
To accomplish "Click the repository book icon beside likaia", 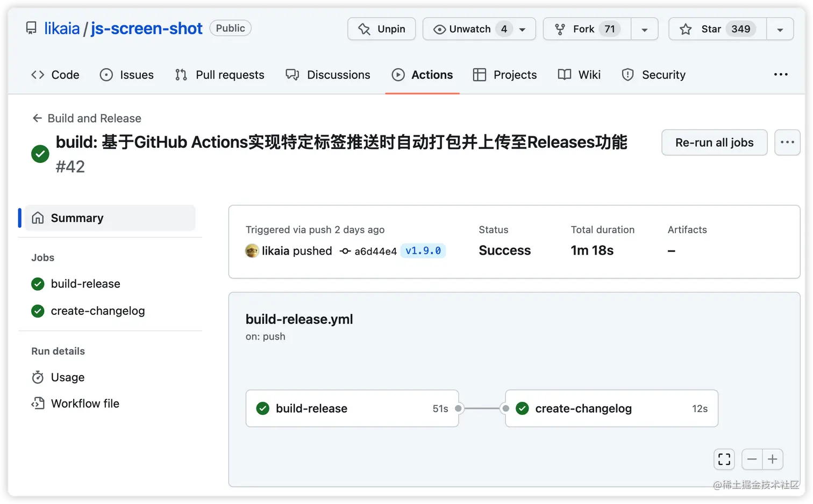I will tap(32, 28).
